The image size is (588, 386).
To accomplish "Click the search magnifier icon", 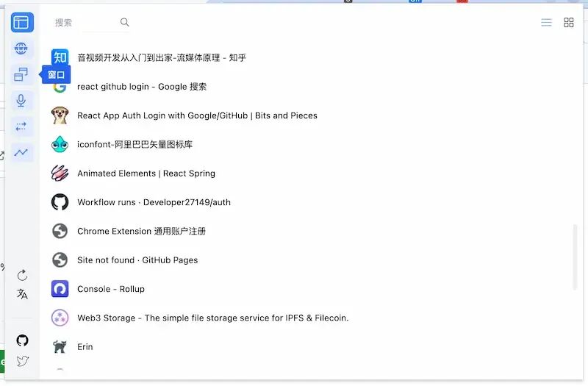I will coord(124,23).
